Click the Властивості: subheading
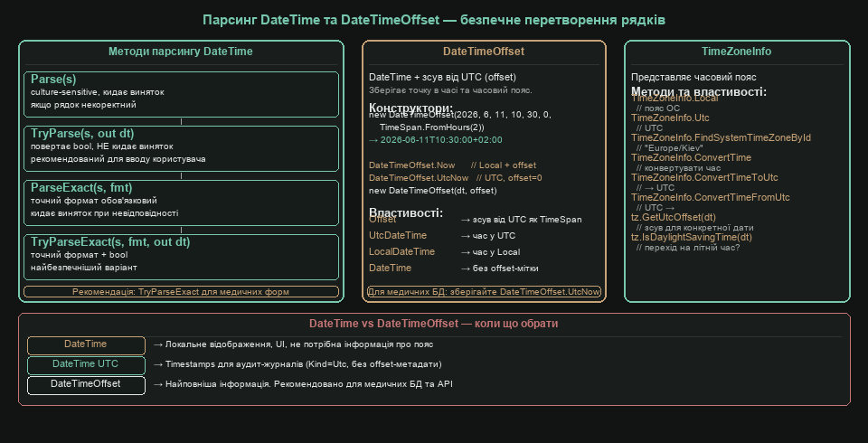868x443 pixels. point(406,212)
